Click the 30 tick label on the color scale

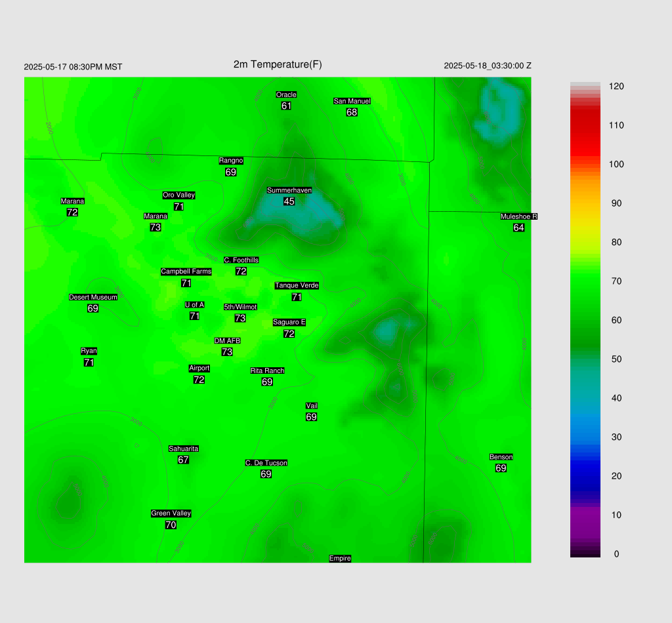click(x=616, y=437)
